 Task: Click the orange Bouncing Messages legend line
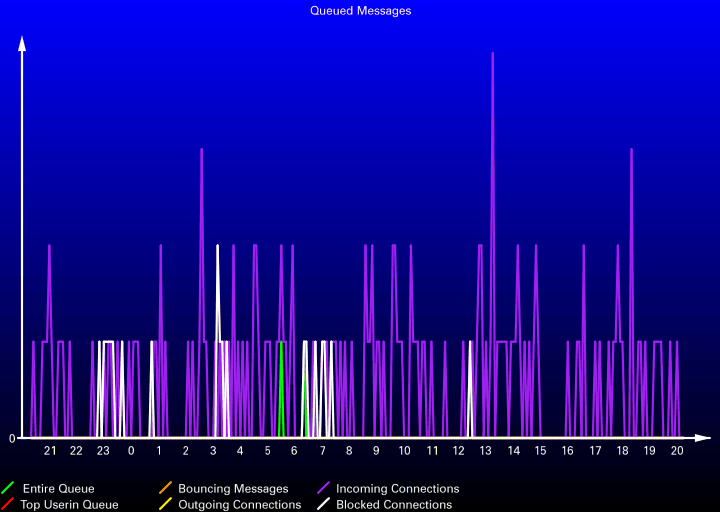point(165,489)
